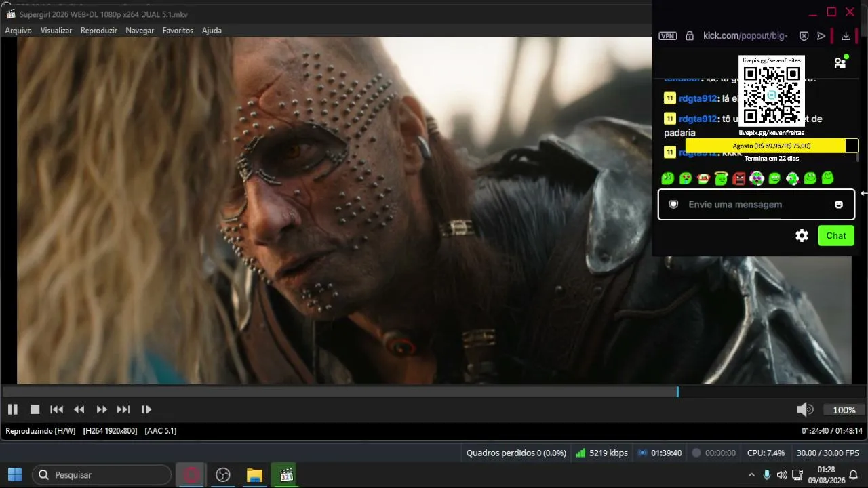The image size is (868, 488).
Task: Select the kick.com popout address field
Action: (x=745, y=36)
